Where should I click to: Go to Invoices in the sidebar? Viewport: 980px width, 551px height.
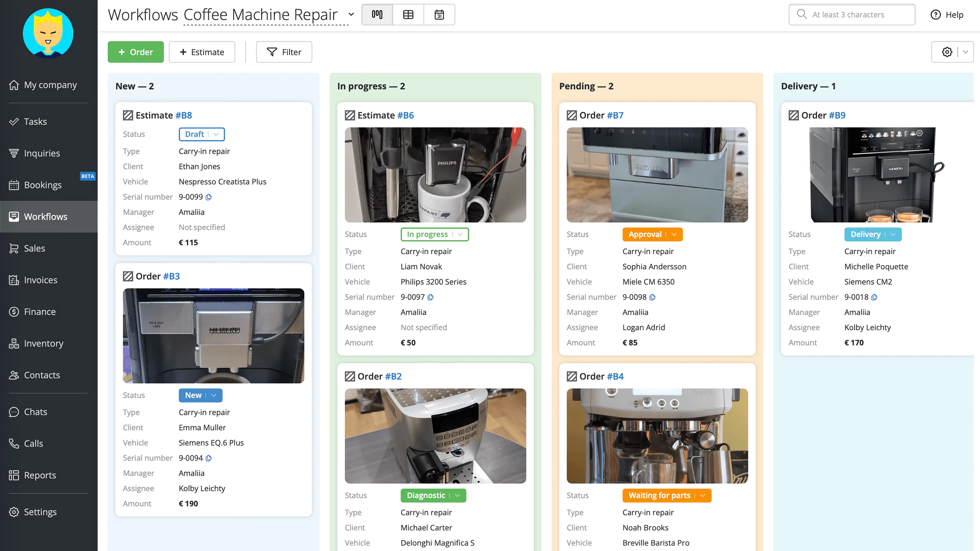coord(41,280)
